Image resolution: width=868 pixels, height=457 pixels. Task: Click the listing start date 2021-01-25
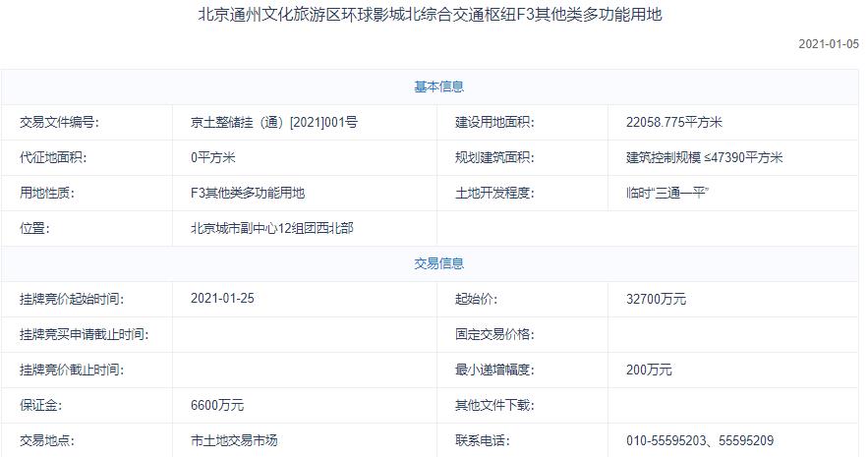(x=222, y=299)
